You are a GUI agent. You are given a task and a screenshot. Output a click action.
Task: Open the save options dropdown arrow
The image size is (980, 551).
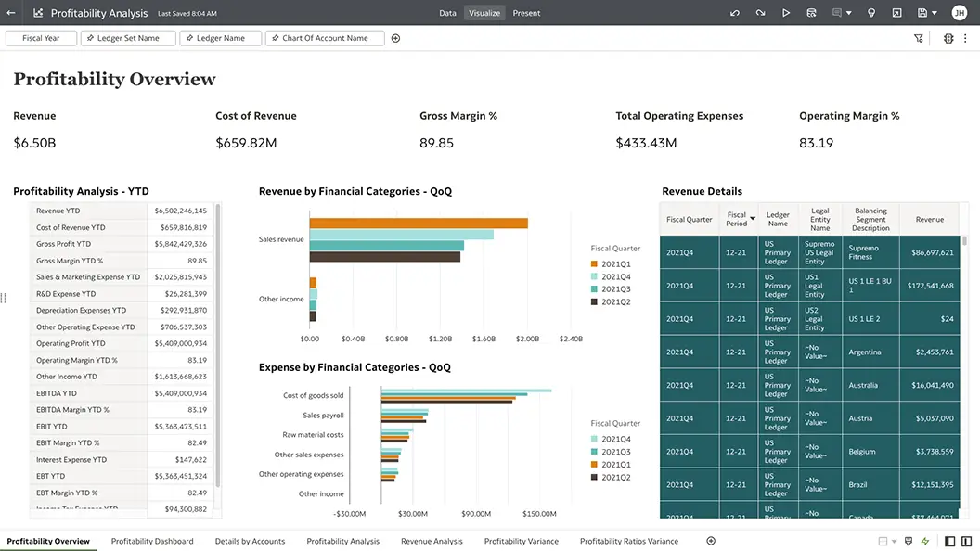935,13
